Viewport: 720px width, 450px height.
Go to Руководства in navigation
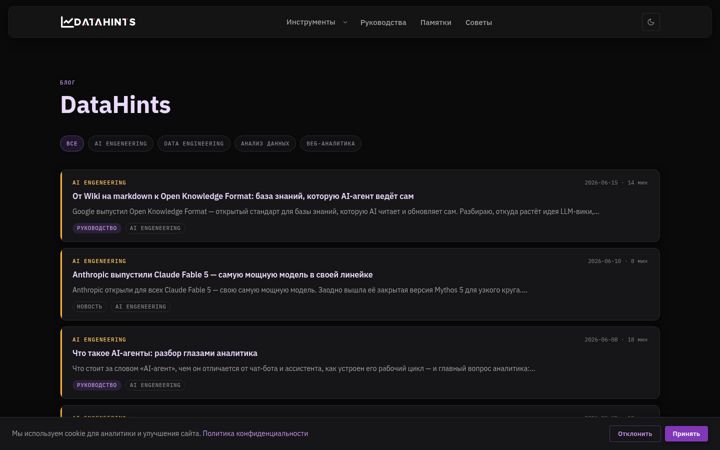coord(383,22)
